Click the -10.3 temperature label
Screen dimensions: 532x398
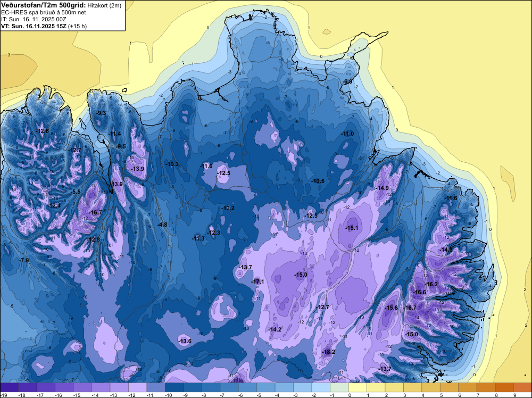tap(172, 164)
